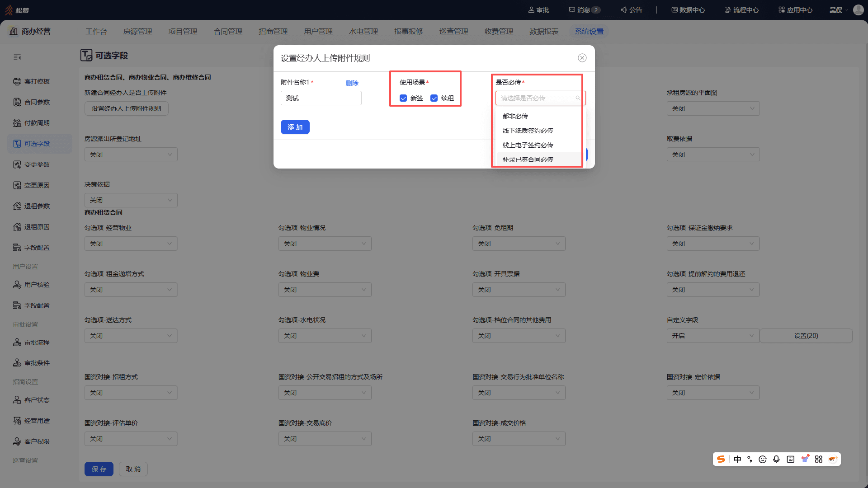Image resolution: width=868 pixels, height=488 pixels.
Task: Expand 勾选项-免租期 dropdown
Action: [x=519, y=244]
